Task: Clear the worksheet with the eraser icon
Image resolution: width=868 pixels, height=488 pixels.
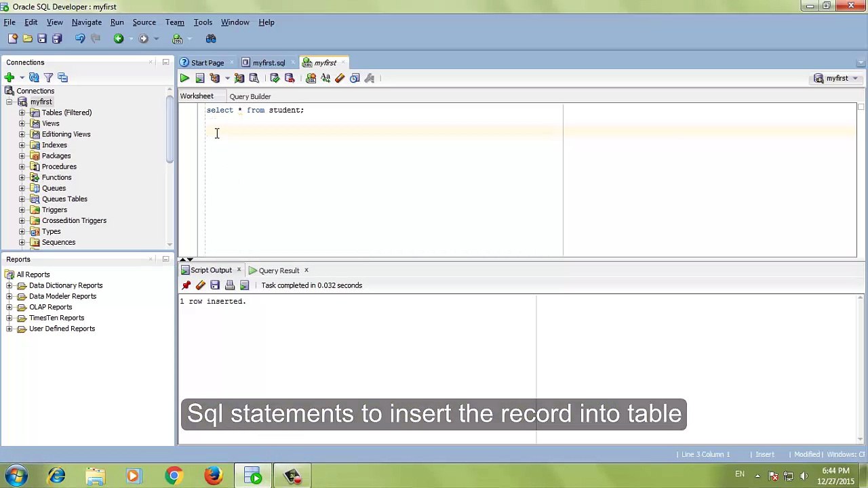Action: click(340, 79)
